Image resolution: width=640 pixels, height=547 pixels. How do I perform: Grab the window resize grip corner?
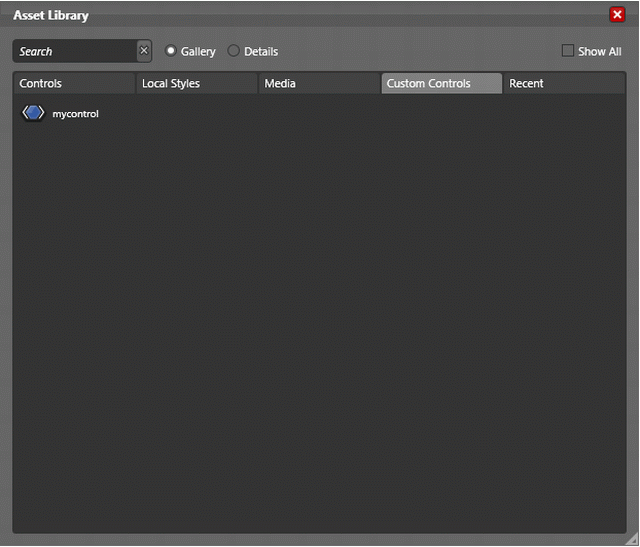pyautogui.click(x=632, y=539)
